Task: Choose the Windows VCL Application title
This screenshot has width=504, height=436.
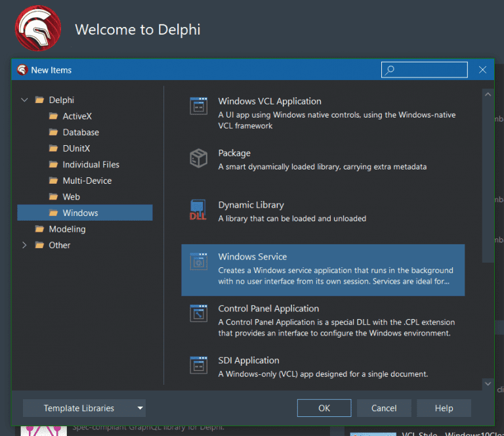Action: 270,101
